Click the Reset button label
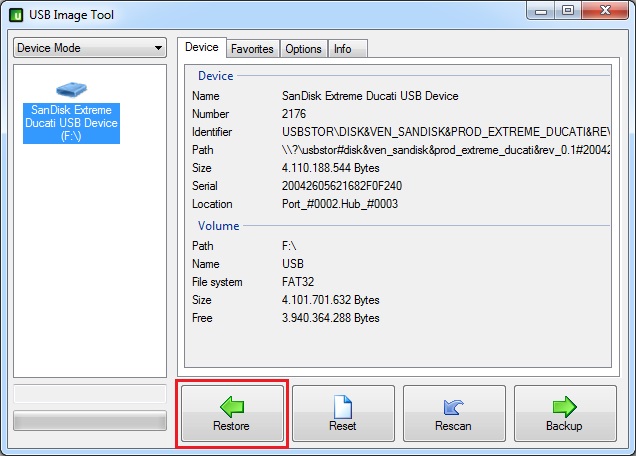 pyautogui.click(x=343, y=426)
